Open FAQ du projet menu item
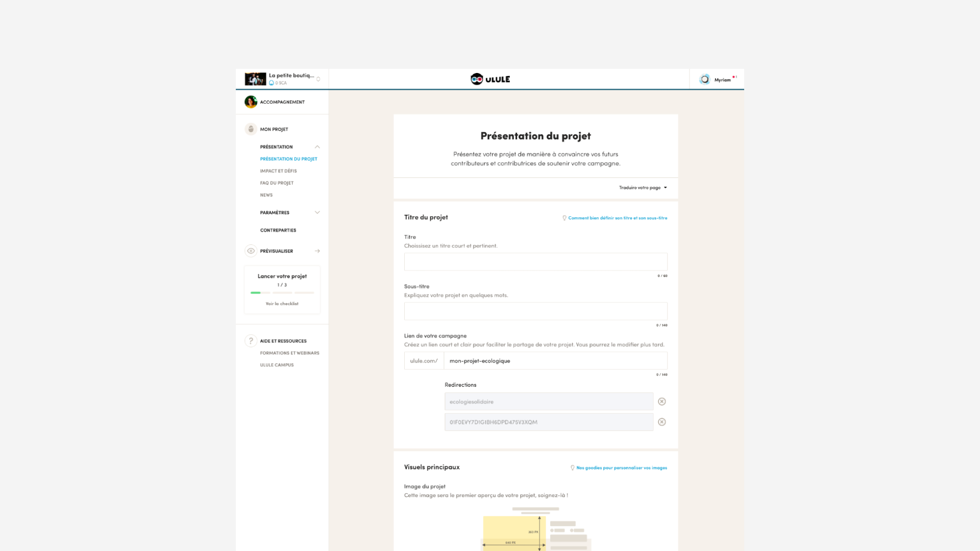The width and height of the screenshot is (980, 551). (277, 183)
